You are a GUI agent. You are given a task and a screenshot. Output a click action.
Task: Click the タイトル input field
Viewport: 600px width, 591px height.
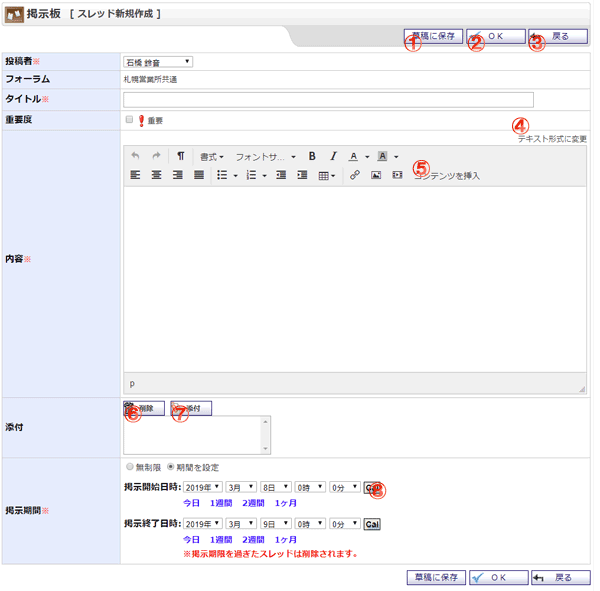click(x=328, y=99)
